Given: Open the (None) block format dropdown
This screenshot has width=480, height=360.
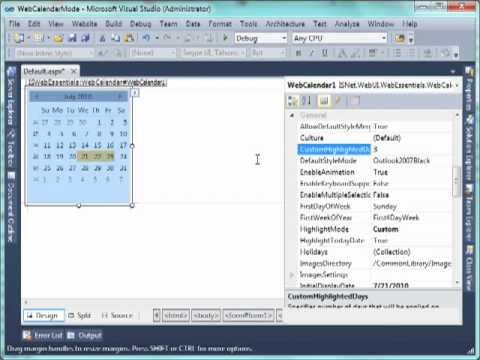Looking at the screenshot, I should coord(153,53).
